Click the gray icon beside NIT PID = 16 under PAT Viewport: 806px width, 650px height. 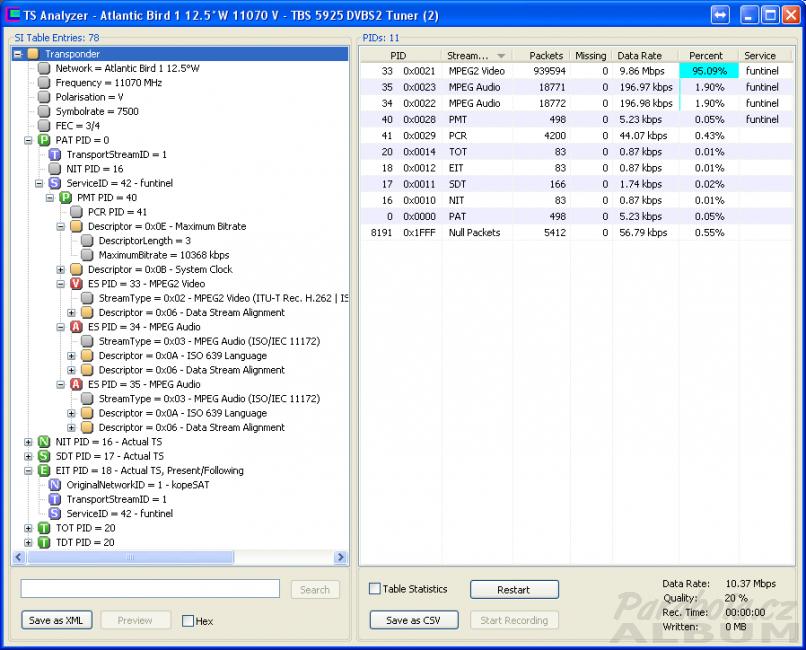tap(54, 169)
